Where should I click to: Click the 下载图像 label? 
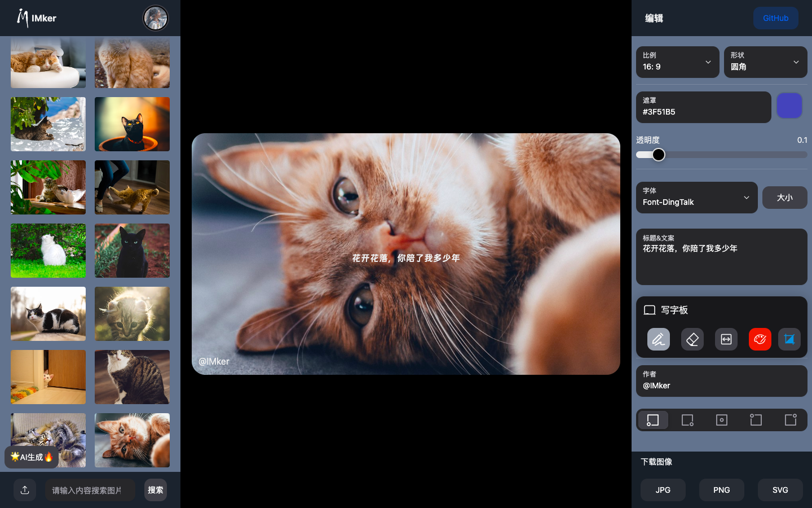point(656,462)
